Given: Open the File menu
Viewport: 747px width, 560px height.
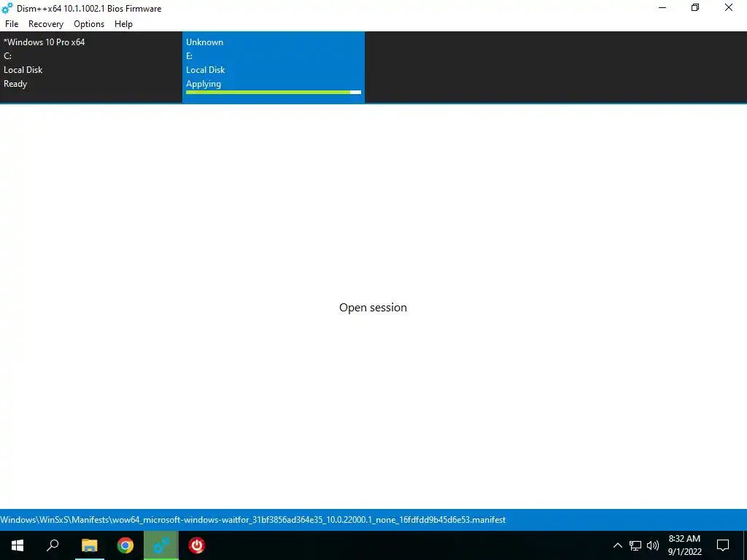Looking at the screenshot, I should point(12,24).
